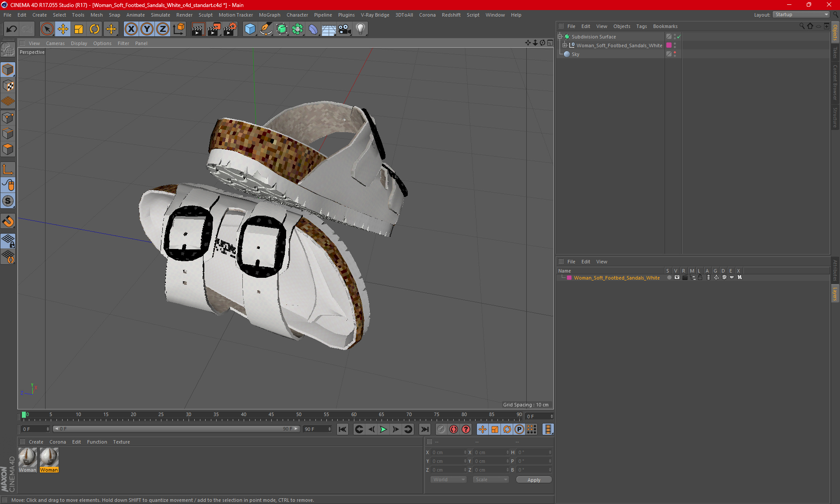Open Edit Render Settings
Image resolution: width=840 pixels, height=504 pixels.
pos(230,29)
